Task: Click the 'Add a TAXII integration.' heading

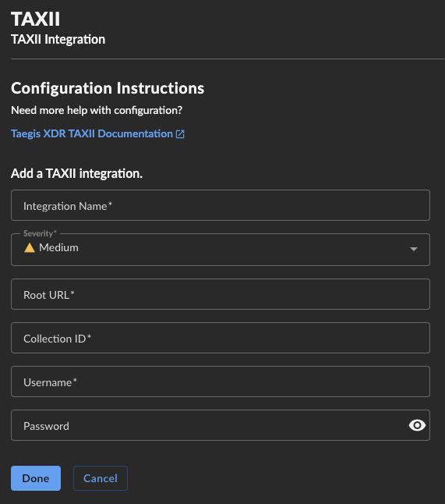Action: tap(76, 173)
